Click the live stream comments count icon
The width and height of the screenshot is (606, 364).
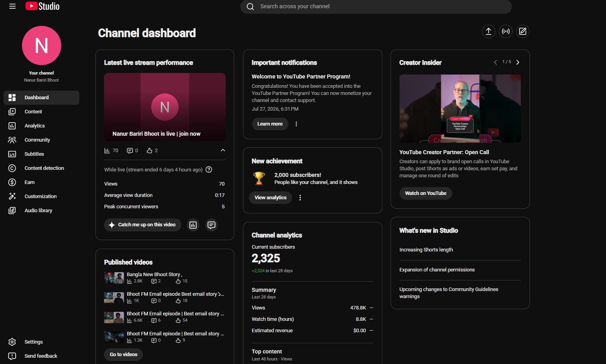[130, 151]
